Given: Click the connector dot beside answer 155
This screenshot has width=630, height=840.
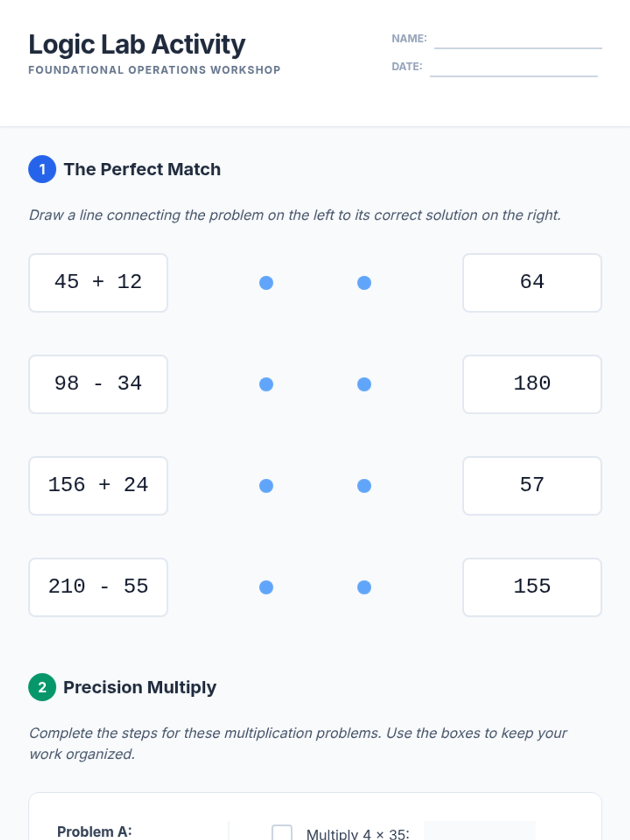Looking at the screenshot, I should [x=364, y=587].
